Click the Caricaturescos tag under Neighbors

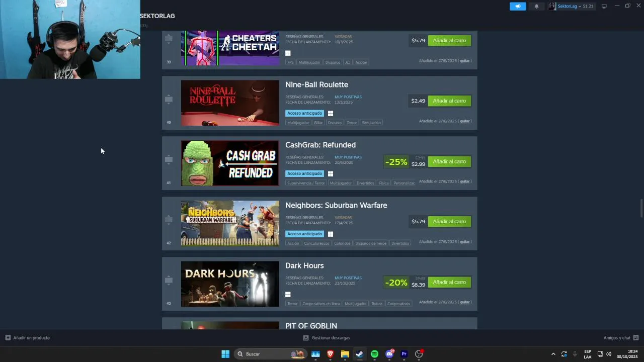pyautogui.click(x=316, y=243)
